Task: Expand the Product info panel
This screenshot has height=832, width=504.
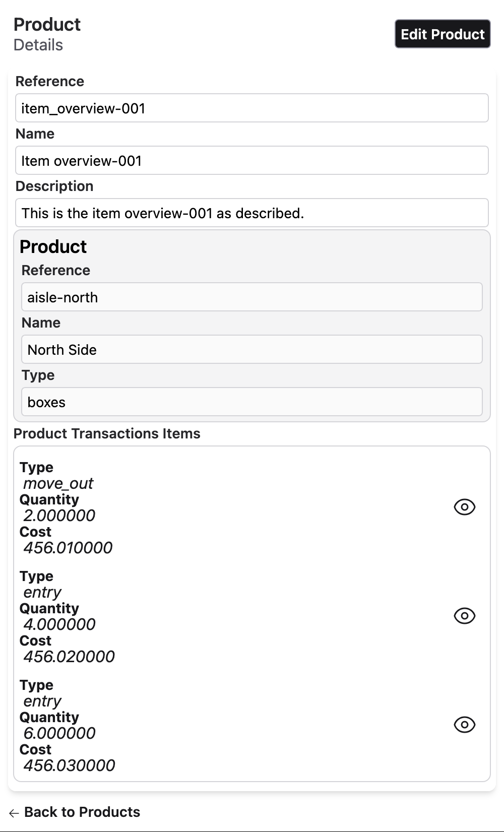Action: [x=52, y=246]
